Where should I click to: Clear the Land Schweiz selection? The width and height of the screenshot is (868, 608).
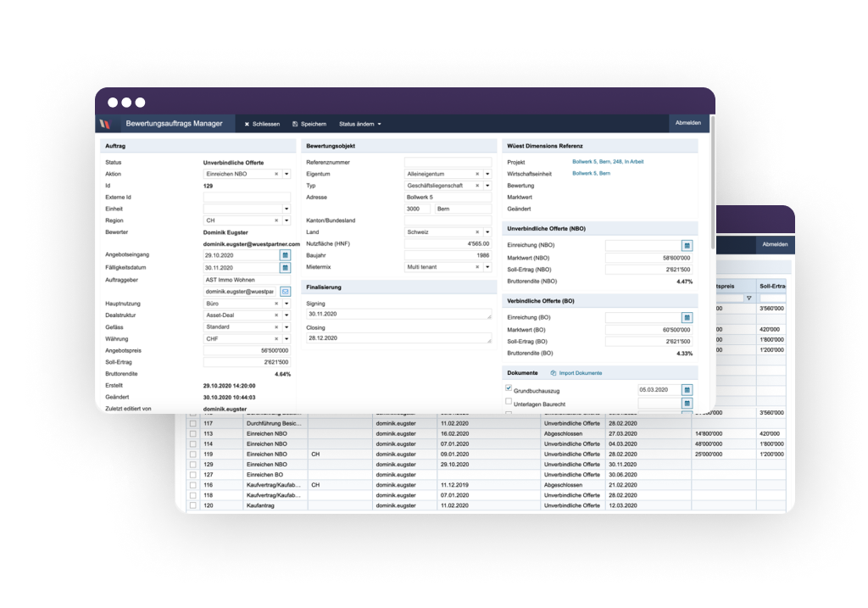point(477,232)
